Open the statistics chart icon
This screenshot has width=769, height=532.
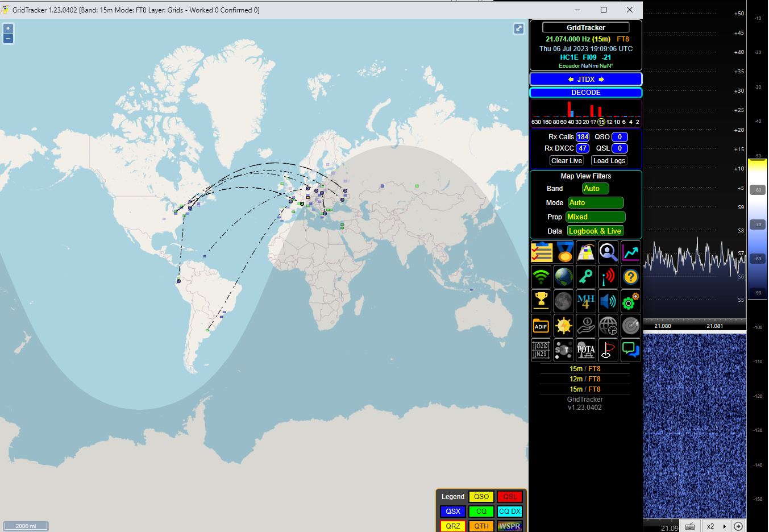630,252
